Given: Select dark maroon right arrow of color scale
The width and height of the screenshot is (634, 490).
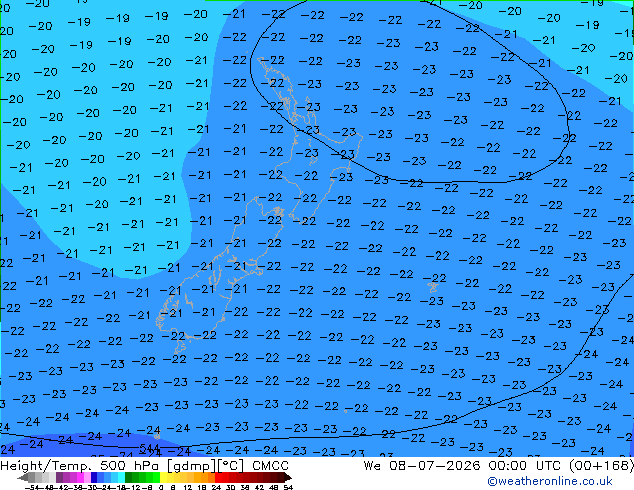Looking at the screenshot, I should click(x=288, y=477).
